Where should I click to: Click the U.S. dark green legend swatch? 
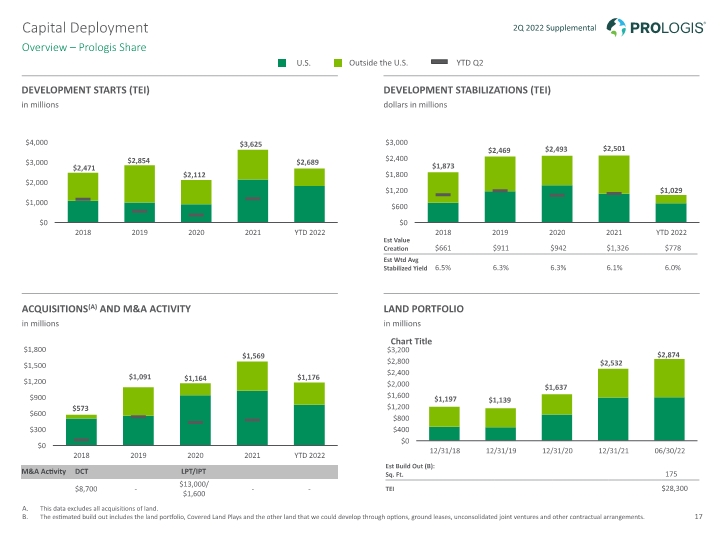[282, 63]
